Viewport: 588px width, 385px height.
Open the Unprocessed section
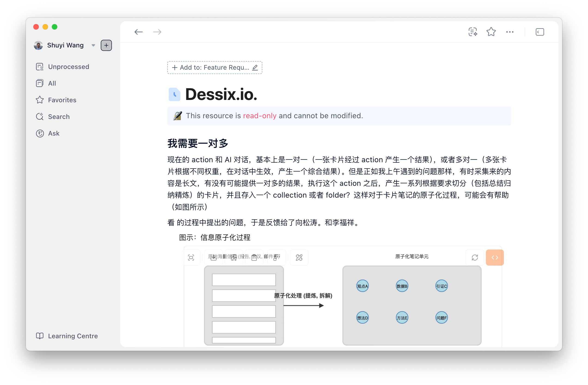pyautogui.click(x=68, y=67)
